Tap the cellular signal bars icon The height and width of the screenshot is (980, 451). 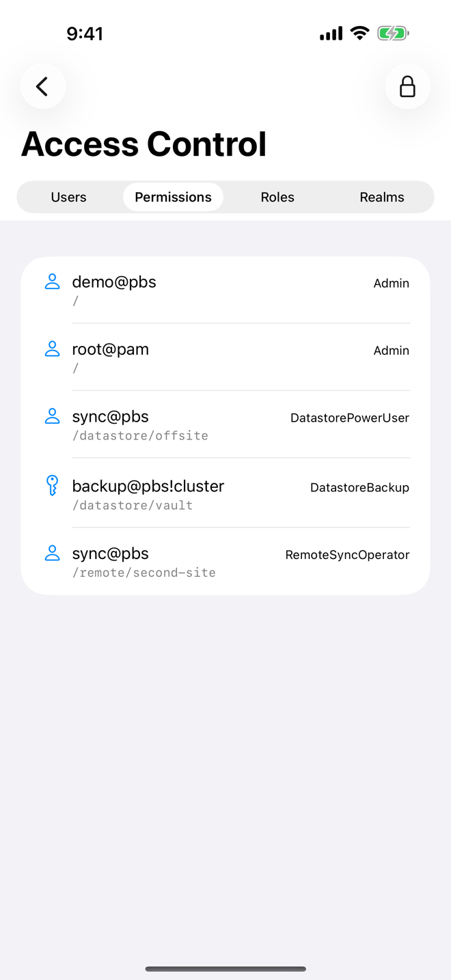click(x=331, y=33)
